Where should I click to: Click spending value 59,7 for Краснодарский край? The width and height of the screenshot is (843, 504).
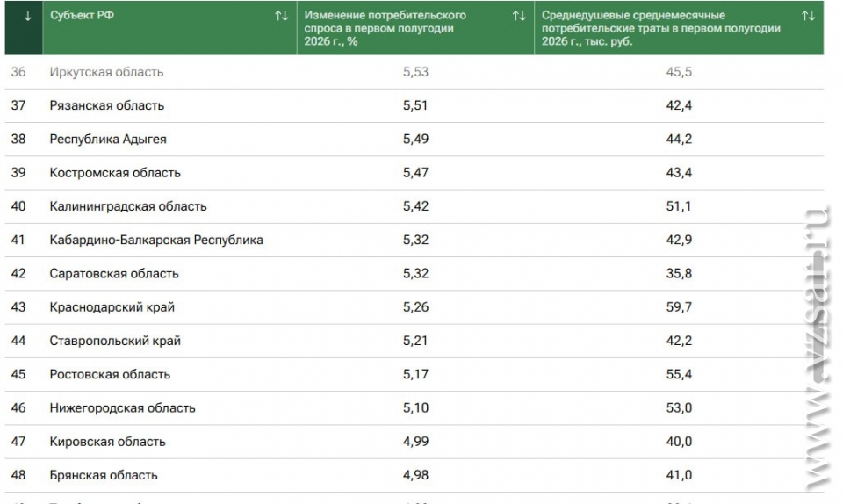(679, 307)
